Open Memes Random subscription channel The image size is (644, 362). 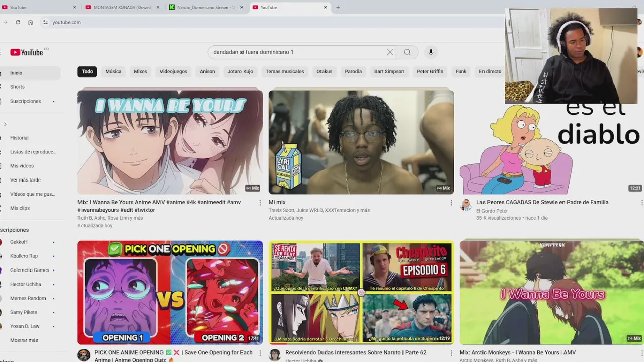tap(30, 298)
